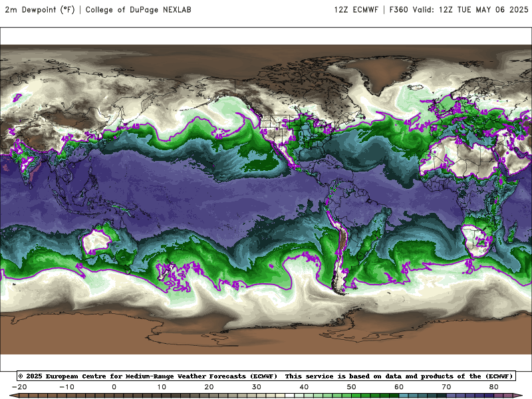Click the "50" color scale label
Viewport: 532px width, 399px height.
352,387
